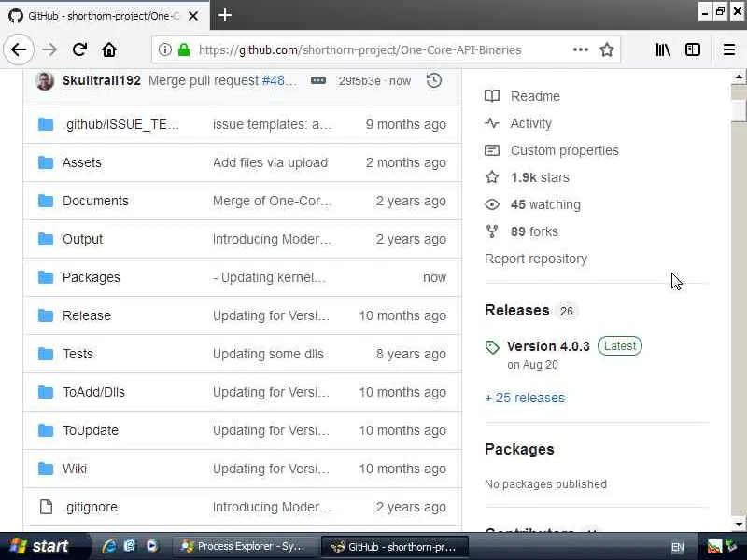Open commit 'Add files via upload'

pos(270,162)
